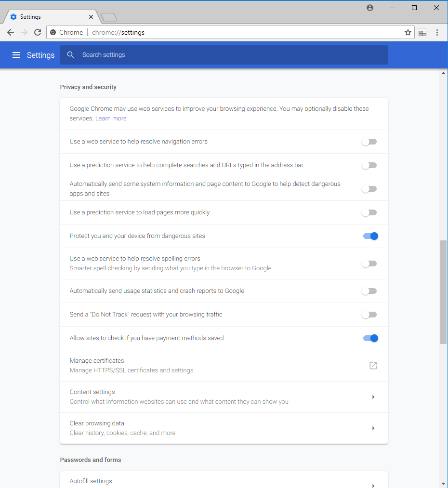Bookmark this page with star icon
448x488 pixels.
[x=408, y=32]
